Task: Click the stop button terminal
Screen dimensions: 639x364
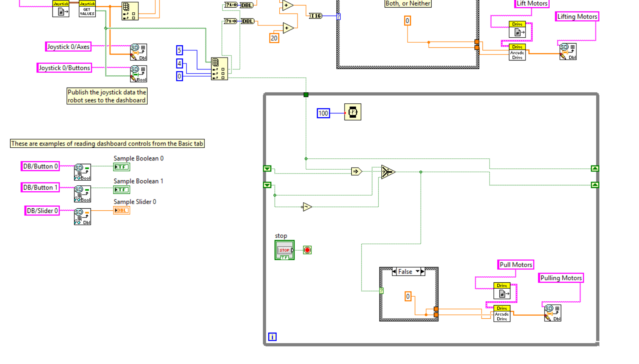Action: pyautogui.click(x=284, y=250)
